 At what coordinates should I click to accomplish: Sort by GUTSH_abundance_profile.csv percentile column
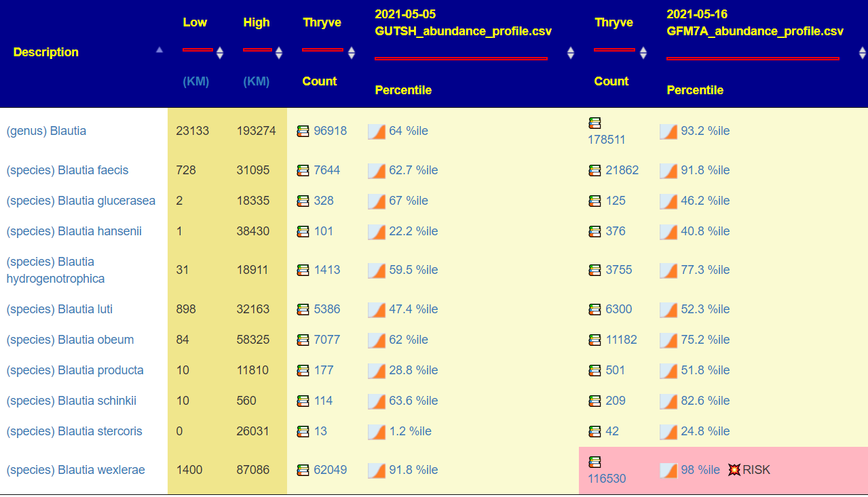571,53
